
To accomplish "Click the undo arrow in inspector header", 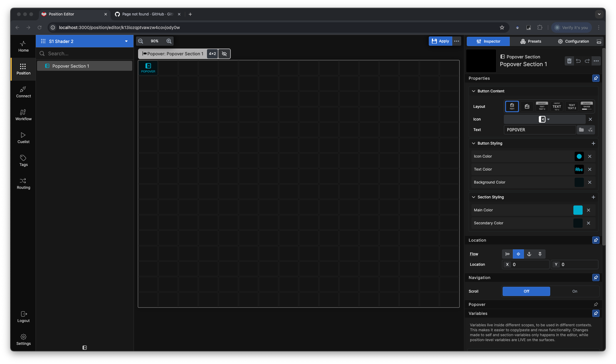I will (578, 61).
